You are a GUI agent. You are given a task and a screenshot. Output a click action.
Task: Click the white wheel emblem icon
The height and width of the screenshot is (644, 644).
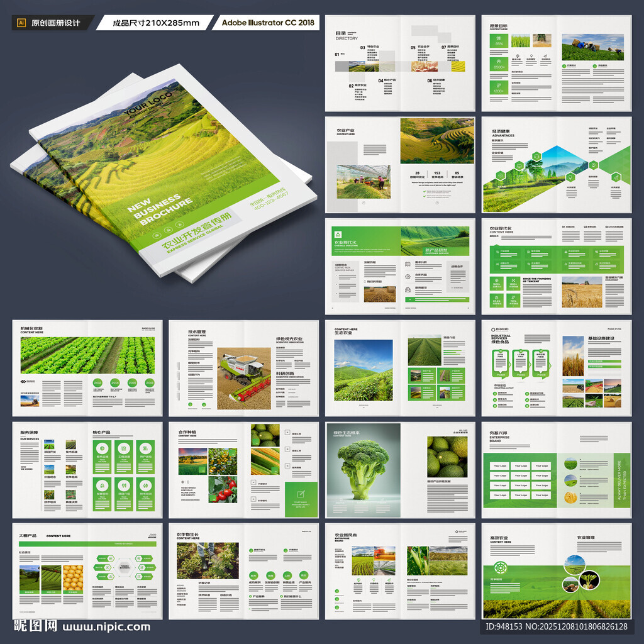501,568
